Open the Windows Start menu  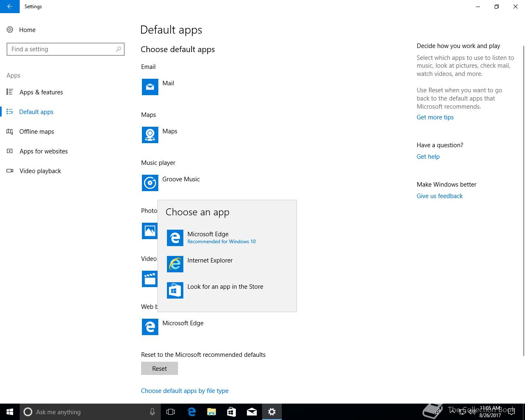10,412
